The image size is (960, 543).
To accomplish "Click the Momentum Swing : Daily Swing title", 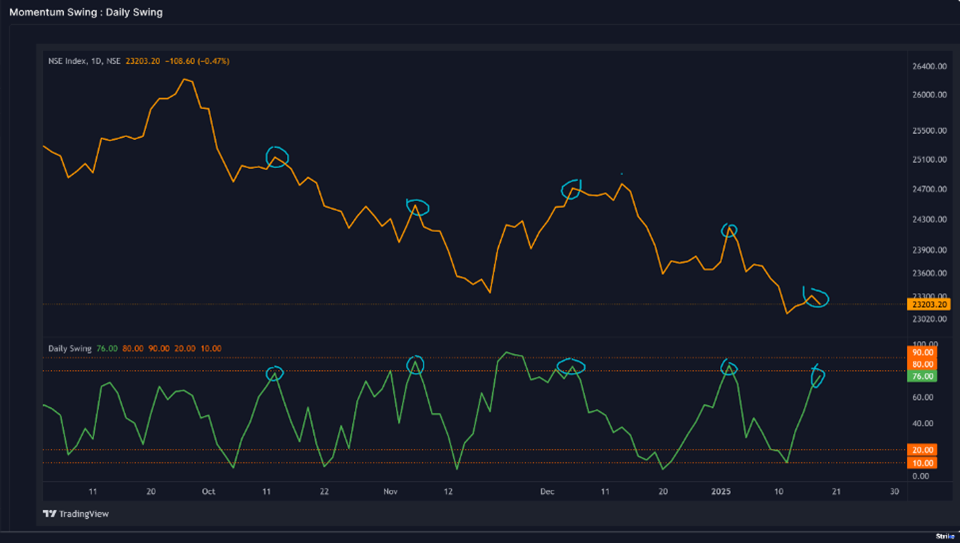I will 85,12.
